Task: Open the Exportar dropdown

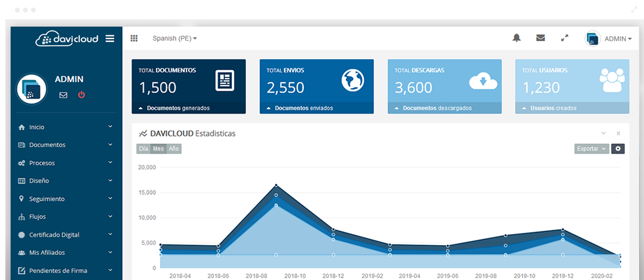Action: 591,149
